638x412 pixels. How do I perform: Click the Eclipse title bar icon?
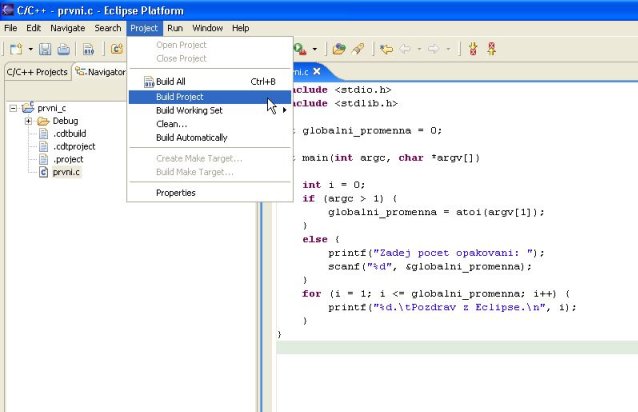(x=8, y=10)
